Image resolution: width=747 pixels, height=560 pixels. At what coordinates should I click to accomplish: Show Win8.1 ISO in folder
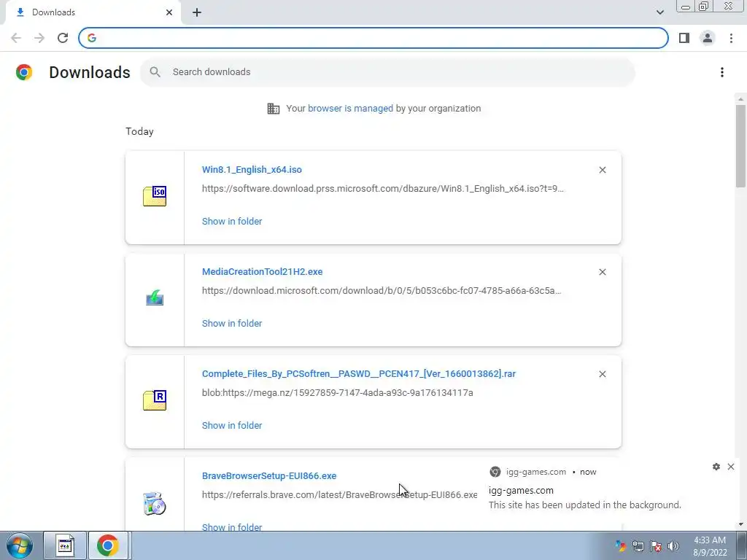pyautogui.click(x=232, y=222)
